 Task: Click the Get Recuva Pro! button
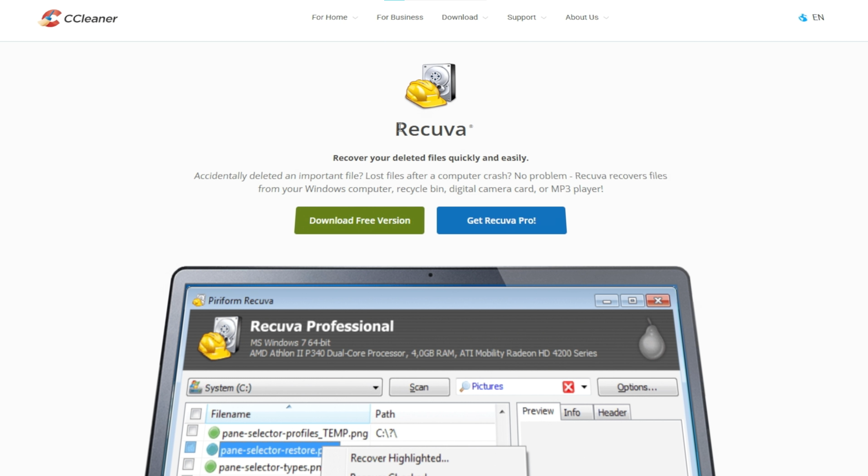point(502,220)
